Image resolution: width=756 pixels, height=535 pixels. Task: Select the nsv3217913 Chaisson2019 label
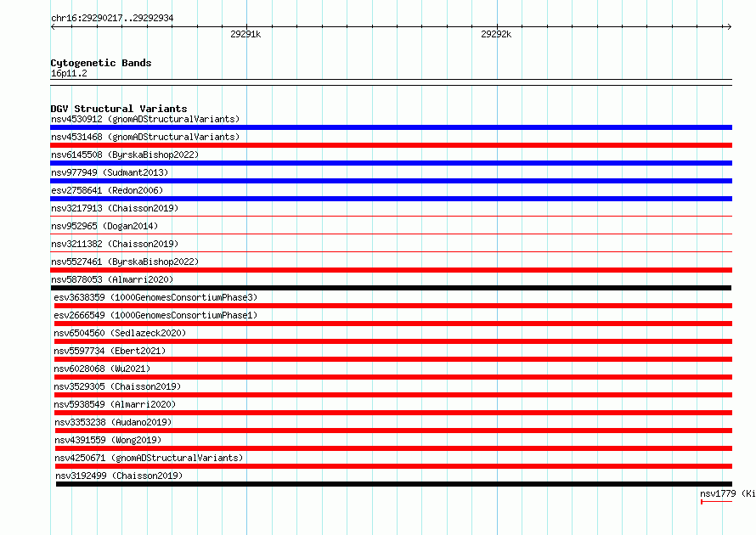115,208
